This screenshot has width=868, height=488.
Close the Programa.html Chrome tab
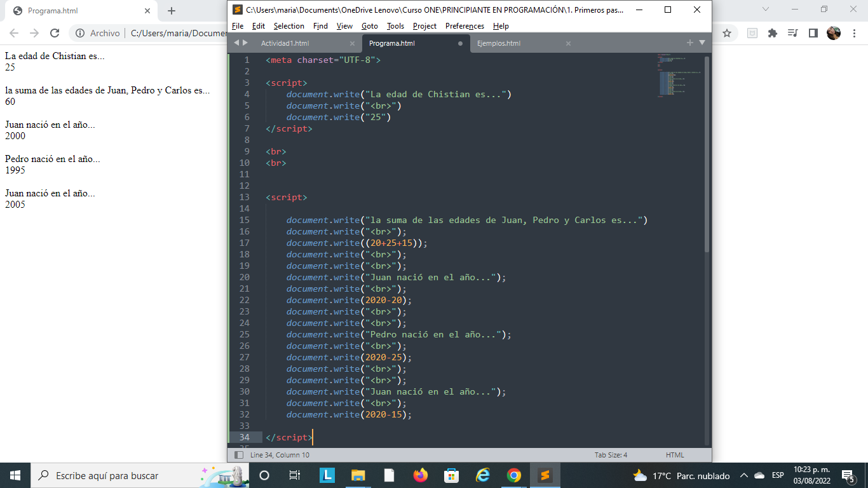click(147, 11)
